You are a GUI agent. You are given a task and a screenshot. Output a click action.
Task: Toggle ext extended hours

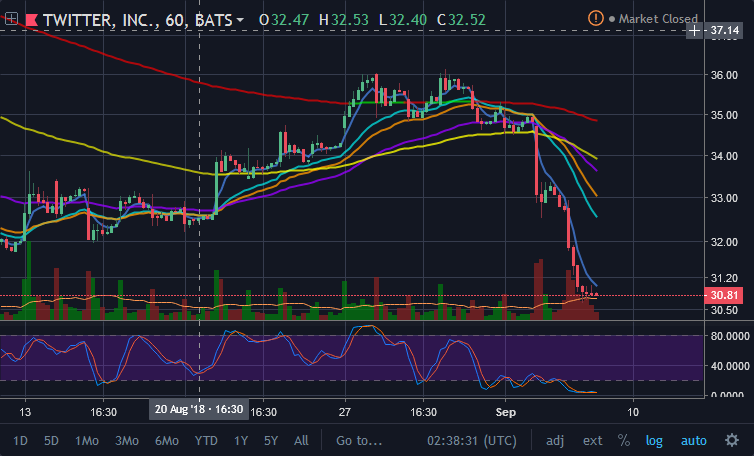[592, 441]
